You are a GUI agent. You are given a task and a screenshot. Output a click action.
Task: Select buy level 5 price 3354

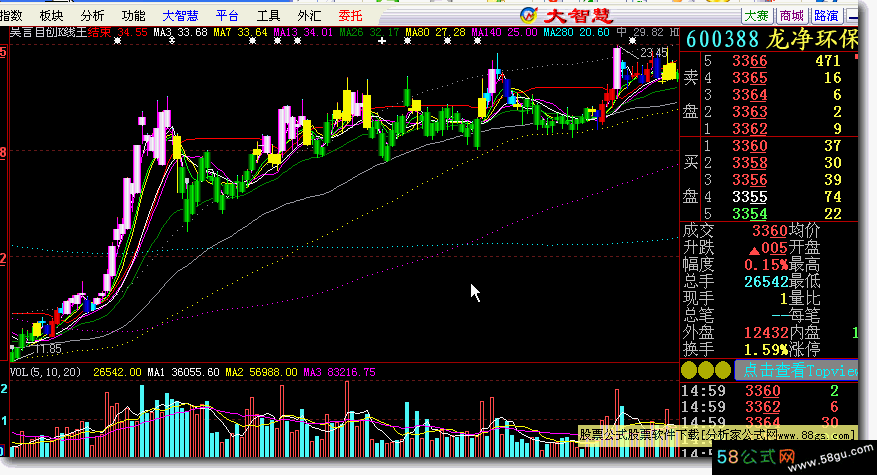click(x=749, y=214)
